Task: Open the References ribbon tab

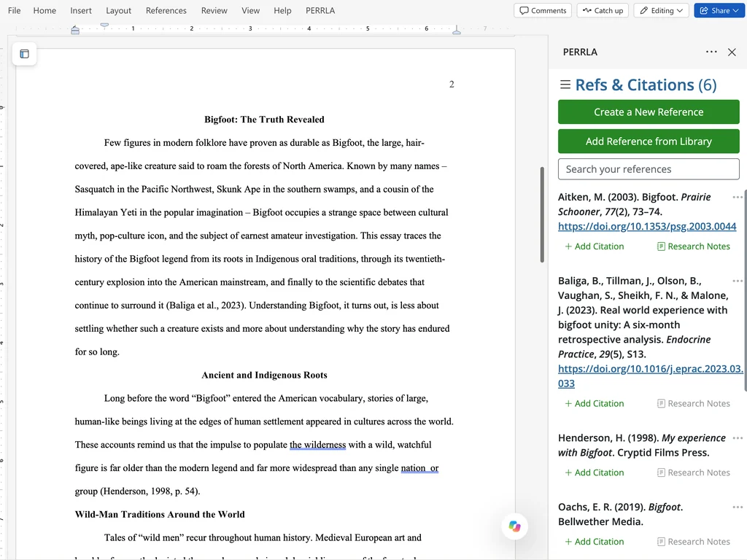Action: (x=166, y=10)
